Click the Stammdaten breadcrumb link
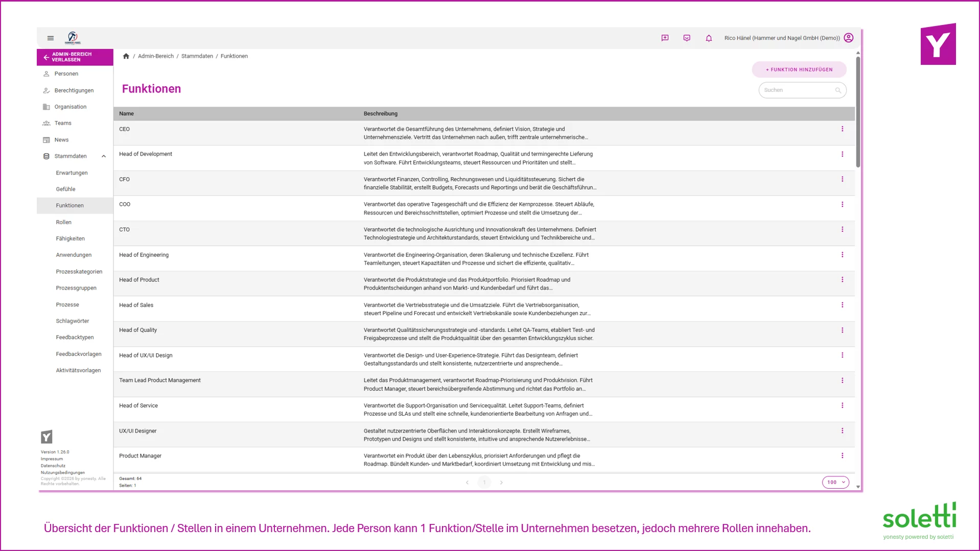Image resolution: width=980 pixels, height=551 pixels. tap(197, 56)
